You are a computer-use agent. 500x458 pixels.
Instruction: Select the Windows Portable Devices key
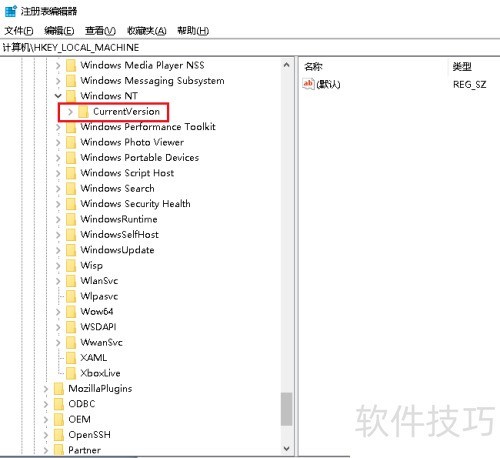tap(139, 158)
